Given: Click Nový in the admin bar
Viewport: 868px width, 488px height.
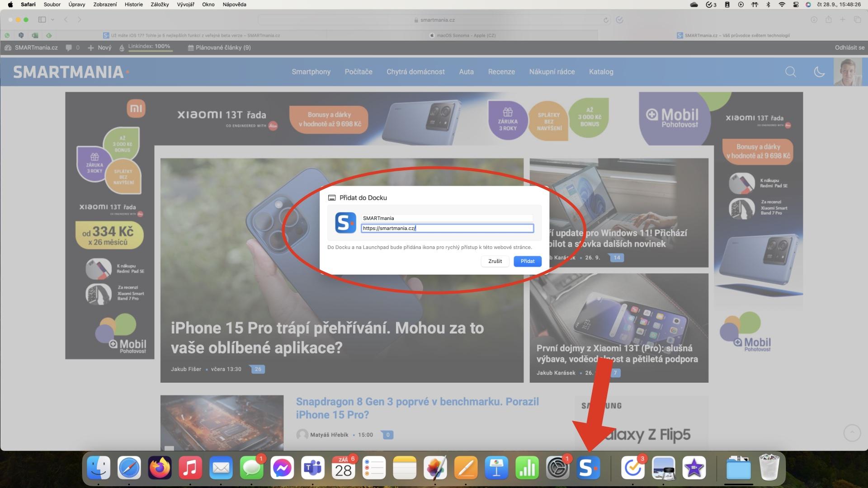Looking at the screenshot, I should (99, 47).
